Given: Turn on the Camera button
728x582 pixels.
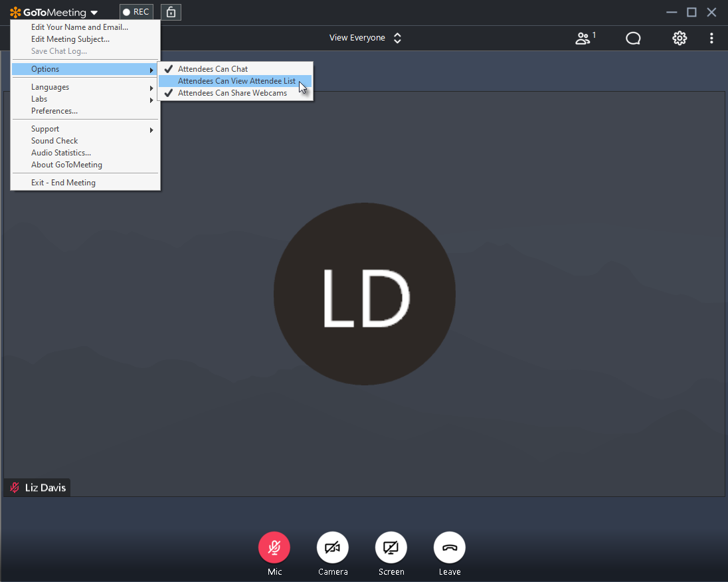Looking at the screenshot, I should (333, 548).
